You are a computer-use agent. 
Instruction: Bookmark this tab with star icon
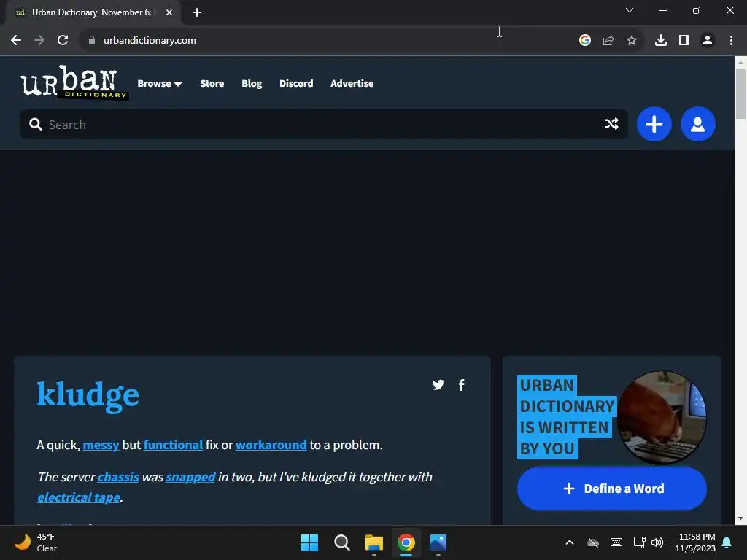pyautogui.click(x=632, y=41)
